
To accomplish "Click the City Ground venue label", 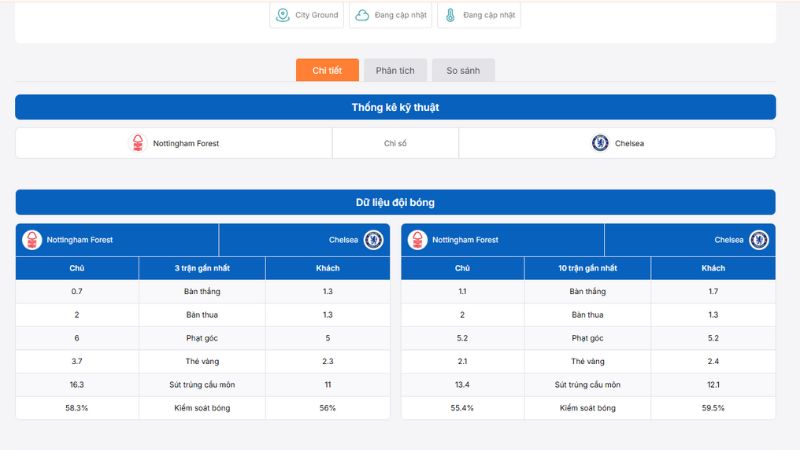I will coord(317,15).
